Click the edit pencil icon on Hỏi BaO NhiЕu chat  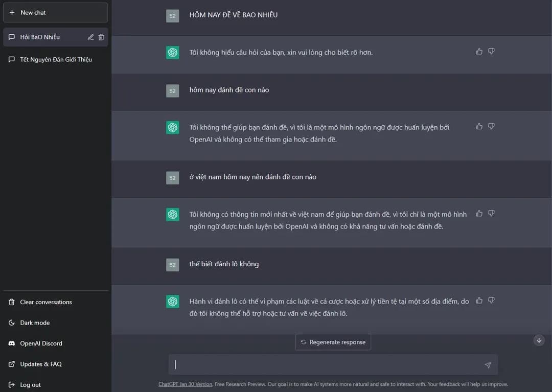[90, 37]
